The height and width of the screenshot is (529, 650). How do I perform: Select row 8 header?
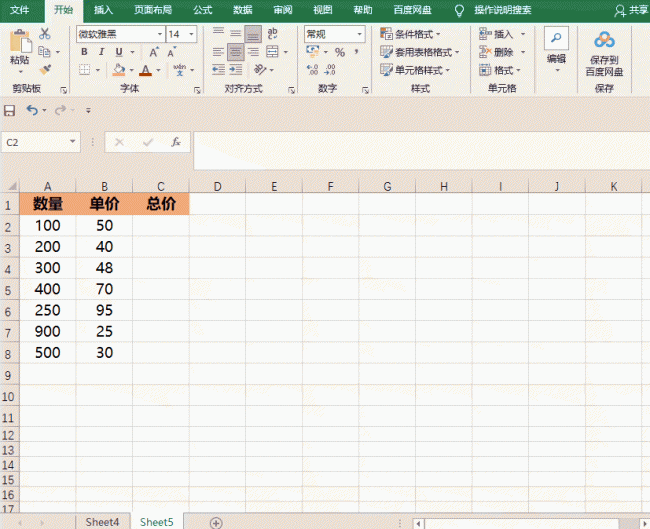pos(8,353)
